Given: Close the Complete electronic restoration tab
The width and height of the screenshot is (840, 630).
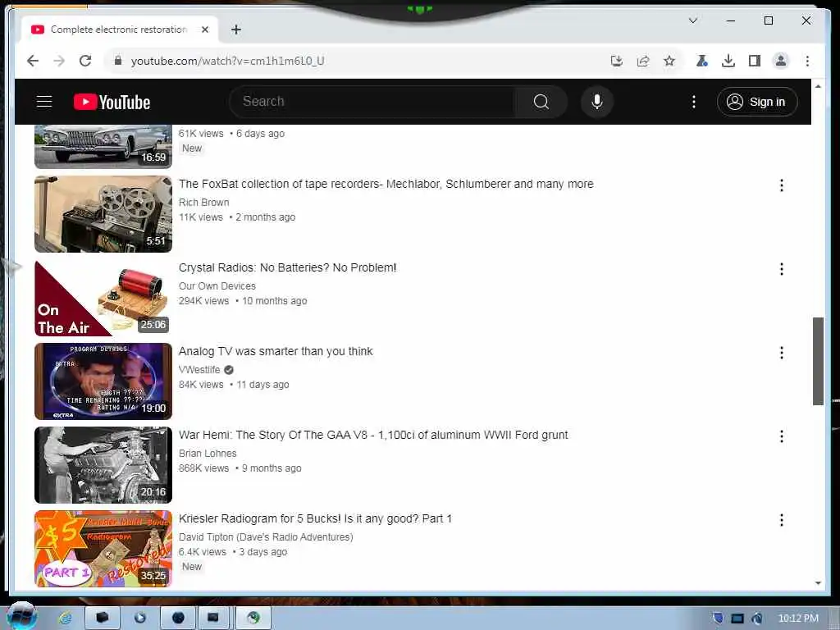Looking at the screenshot, I should [204, 30].
